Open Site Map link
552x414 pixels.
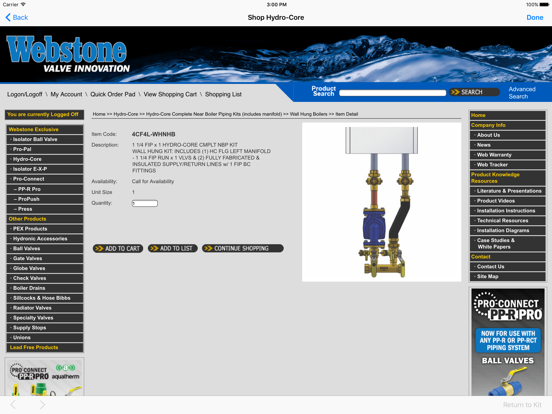(x=508, y=276)
